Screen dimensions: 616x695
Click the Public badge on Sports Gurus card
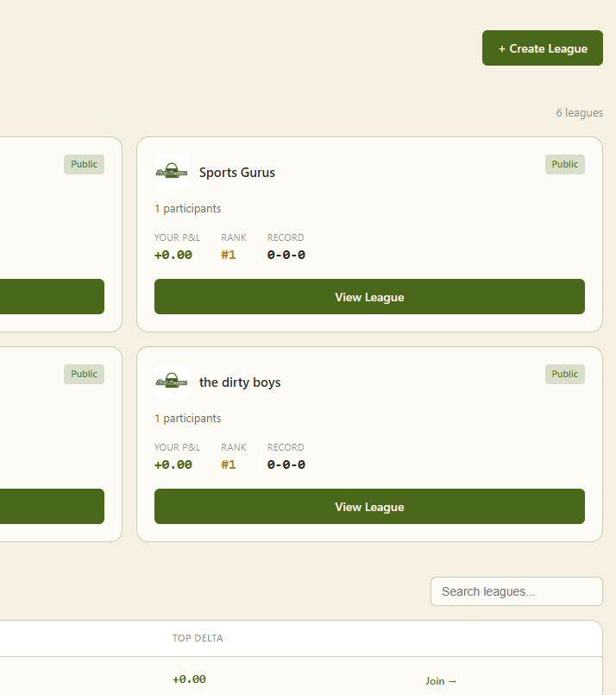coord(564,164)
